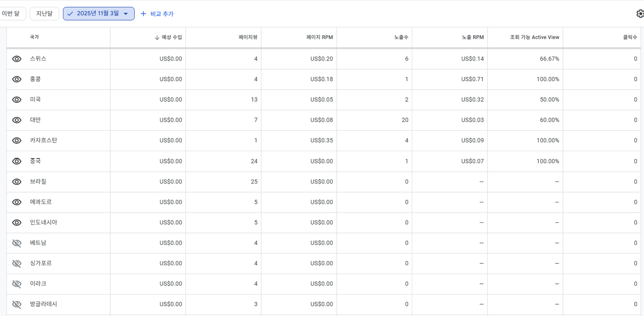Click the sort arrow on 예상 수입

pyautogui.click(x=157, y=38)
